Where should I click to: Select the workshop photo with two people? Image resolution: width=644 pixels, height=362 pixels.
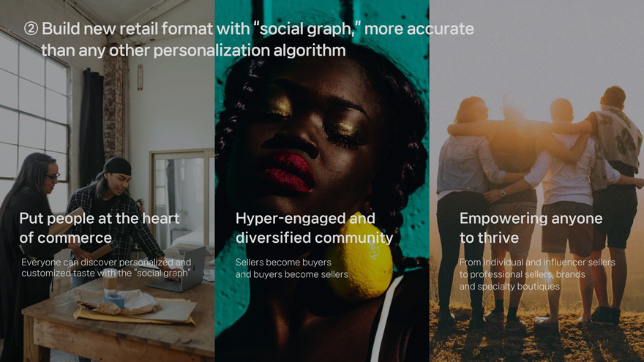107,181
